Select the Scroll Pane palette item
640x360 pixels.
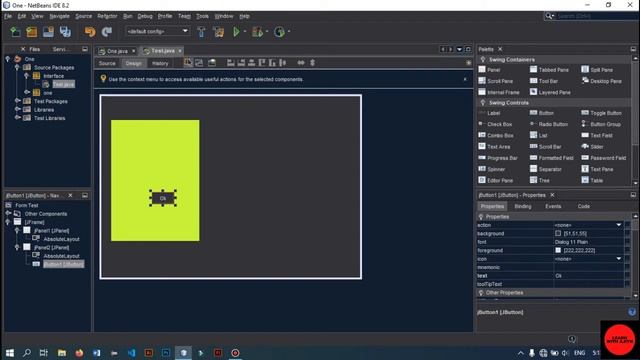496,81
